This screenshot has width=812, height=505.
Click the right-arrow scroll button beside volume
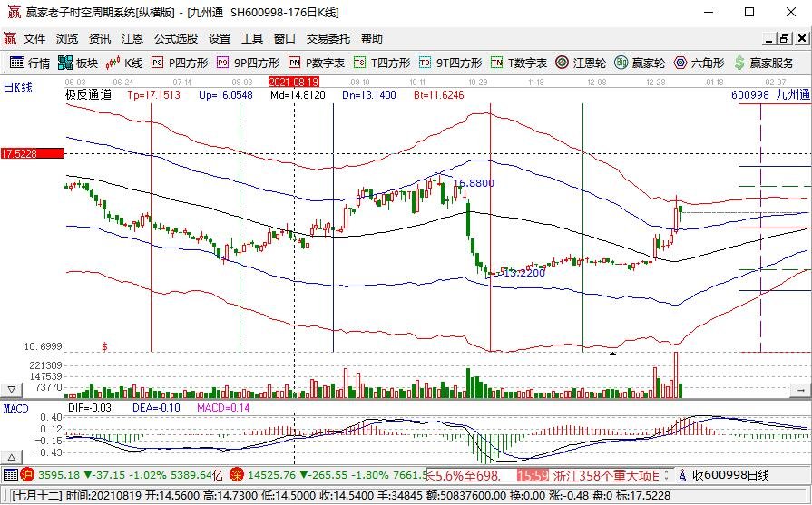click(x=800, y=390)
